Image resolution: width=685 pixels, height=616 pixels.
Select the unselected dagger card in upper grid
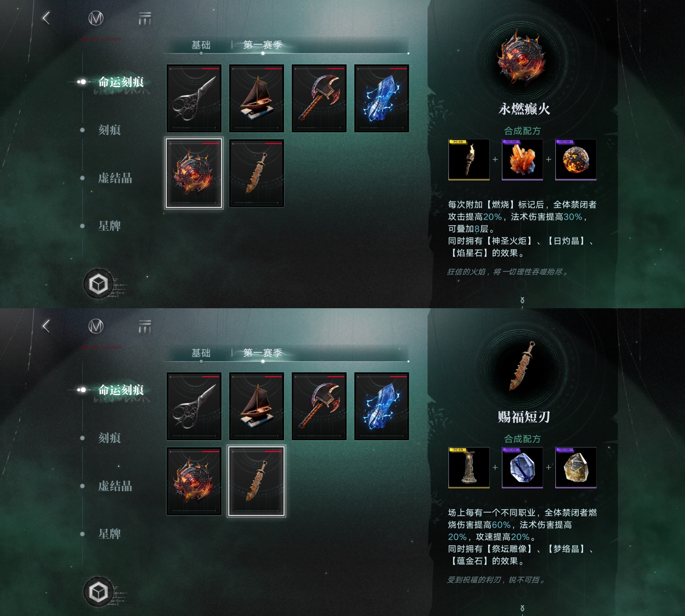(257, 173)
